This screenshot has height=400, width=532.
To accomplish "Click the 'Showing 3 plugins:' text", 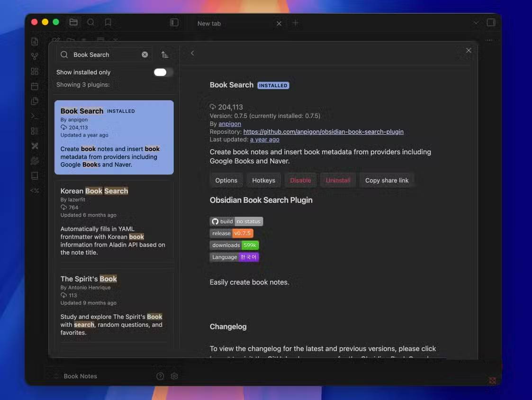I will click(x=83, y=84).
